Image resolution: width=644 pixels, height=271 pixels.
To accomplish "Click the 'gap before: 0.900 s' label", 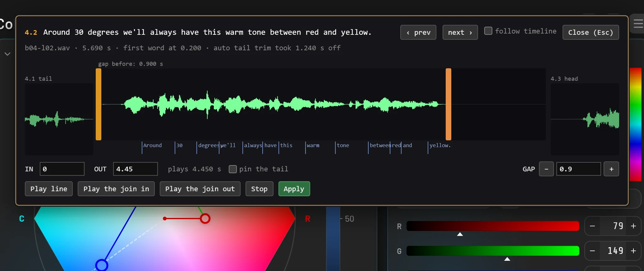I will (131, 64).
